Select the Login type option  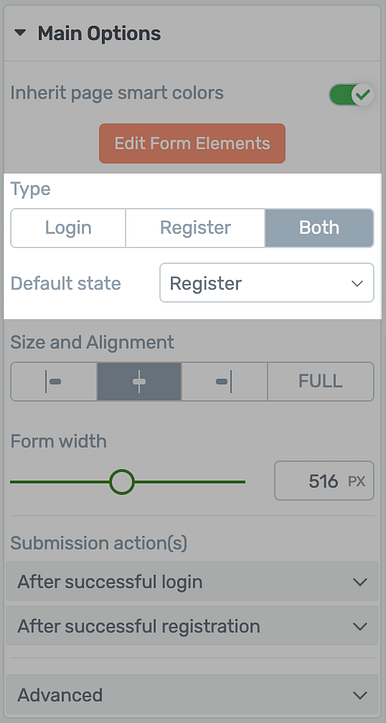click(x=68, y=228)
